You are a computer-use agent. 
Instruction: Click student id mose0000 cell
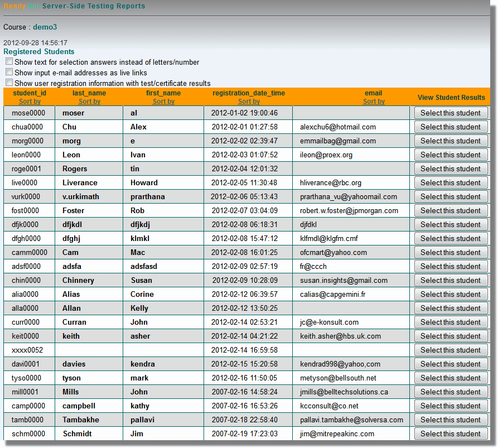(x=29, y=113)
